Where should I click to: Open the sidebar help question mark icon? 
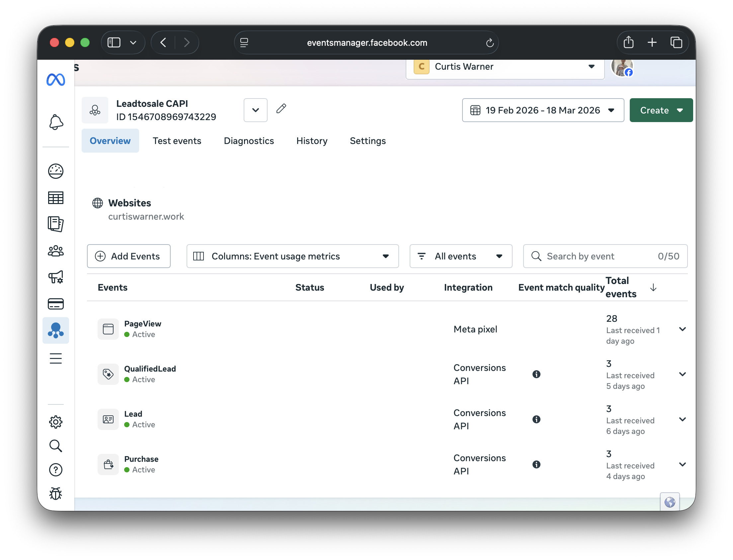tap(56, 470)
